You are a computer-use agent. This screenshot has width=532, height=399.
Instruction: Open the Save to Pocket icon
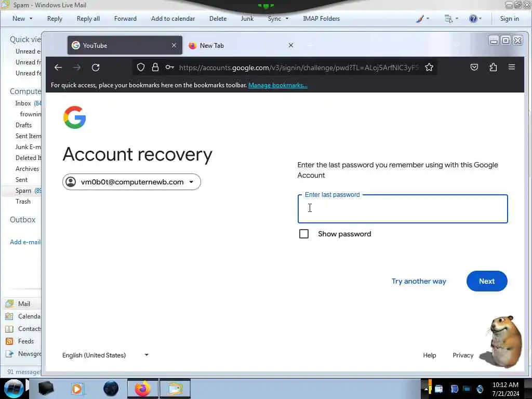(474, 67)
